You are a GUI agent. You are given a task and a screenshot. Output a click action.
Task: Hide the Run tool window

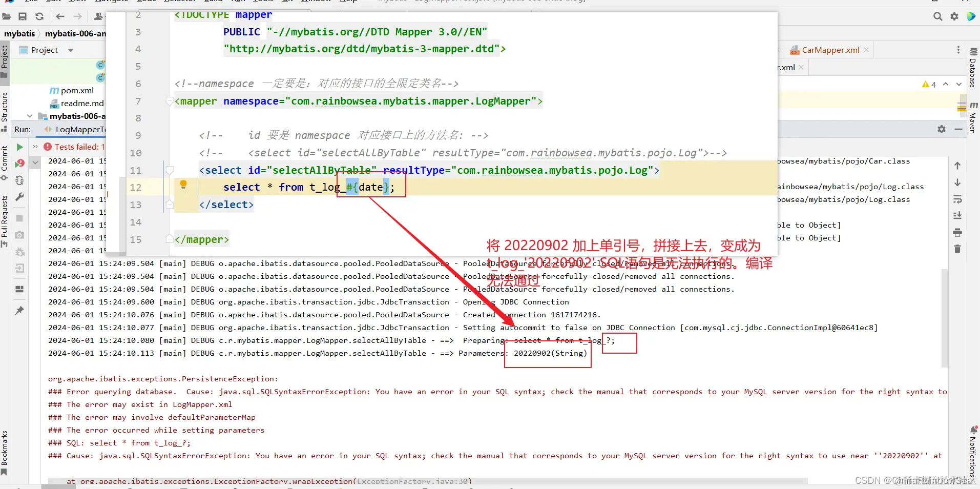958,129
